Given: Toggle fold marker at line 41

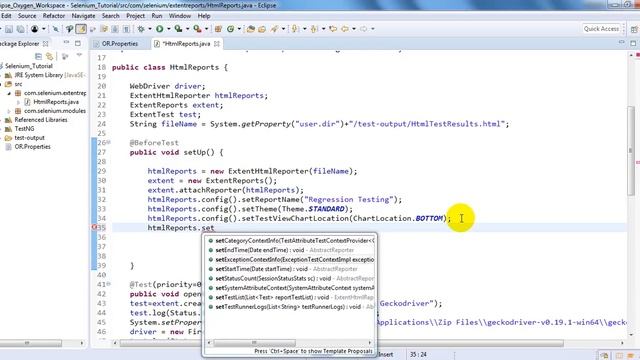Looking at the screenshot, I should [x=109, y=284].
